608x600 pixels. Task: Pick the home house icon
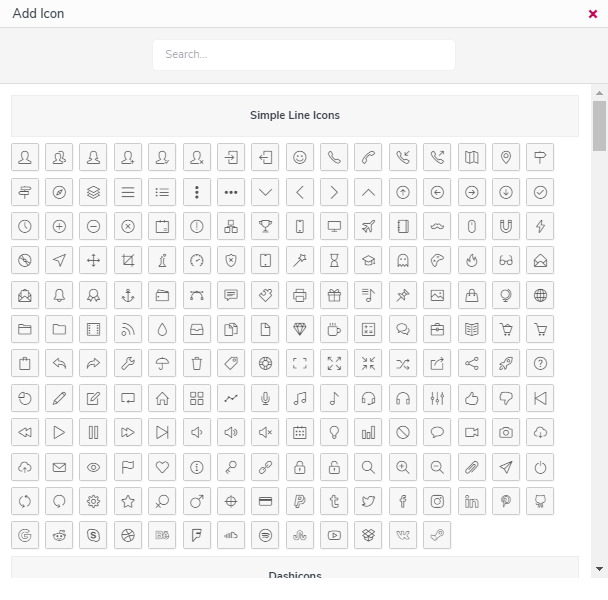162,398
